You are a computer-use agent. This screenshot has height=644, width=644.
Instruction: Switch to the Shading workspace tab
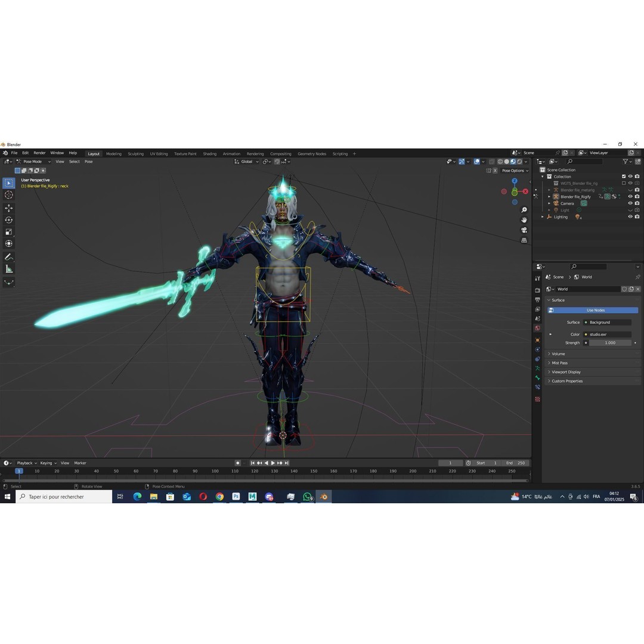209,154
